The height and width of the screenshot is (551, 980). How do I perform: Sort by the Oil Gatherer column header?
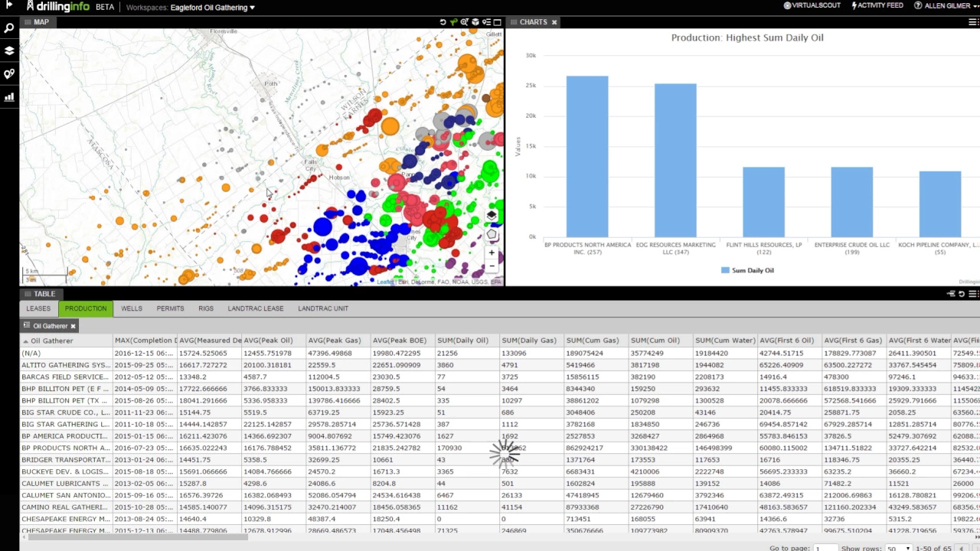click(x=67, y=341)
